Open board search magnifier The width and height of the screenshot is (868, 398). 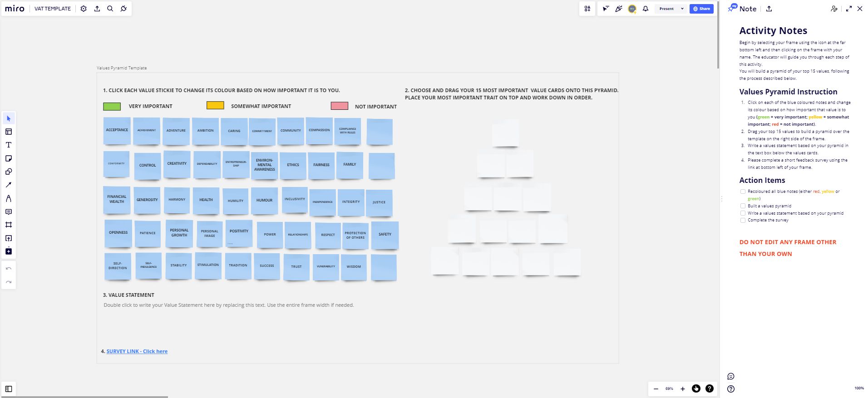pyautogui.click(x=110, y=9)
